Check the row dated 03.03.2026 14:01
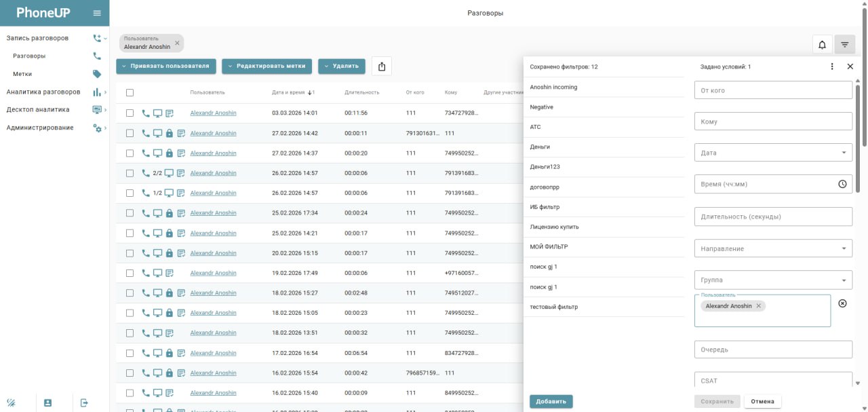Screen dimensions: 868x412 130,113
